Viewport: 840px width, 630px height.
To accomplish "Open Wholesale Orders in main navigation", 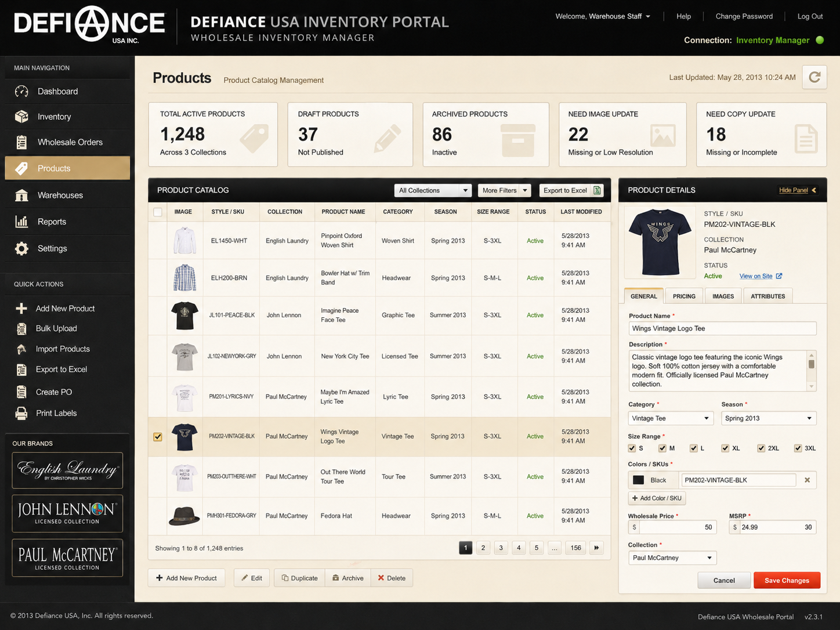I will (67, 142).
